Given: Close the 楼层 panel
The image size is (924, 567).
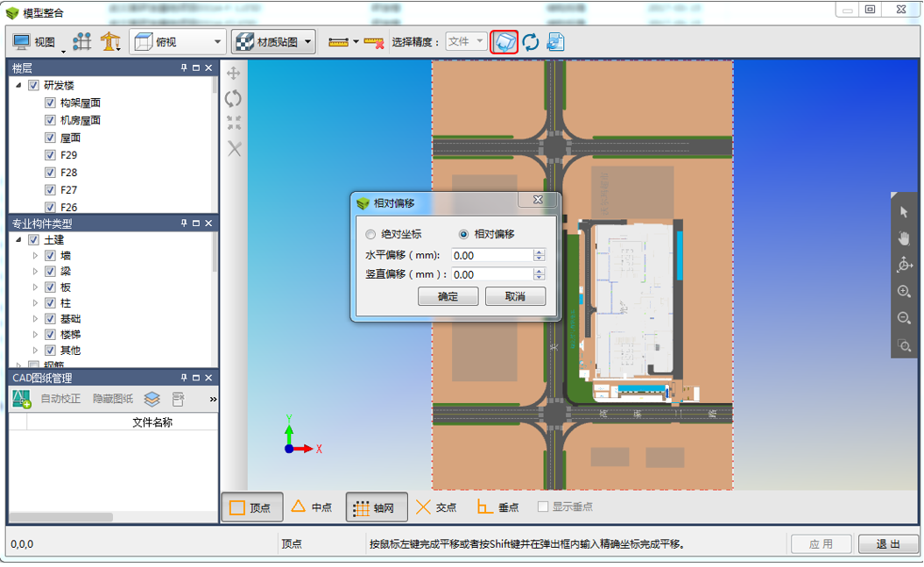Looking at the screenshot, I should pos(208,67).
